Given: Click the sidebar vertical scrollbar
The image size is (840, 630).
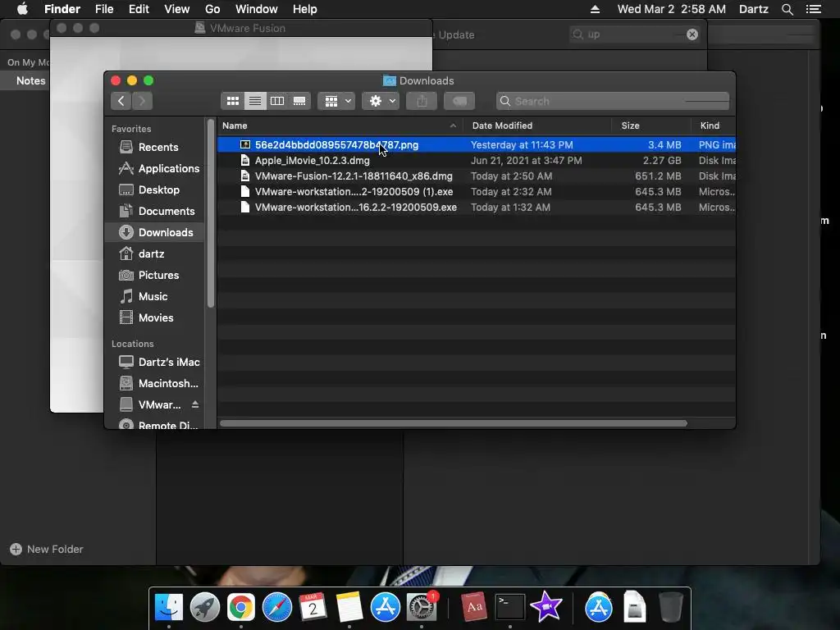Looking at the screenshot, I should tap(211, 213).
